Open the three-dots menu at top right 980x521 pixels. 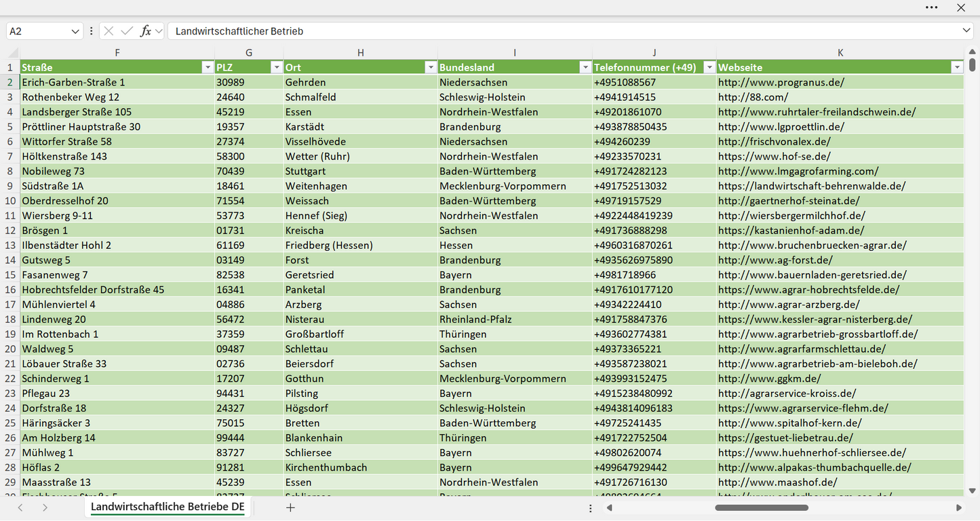tap(932, 7)
